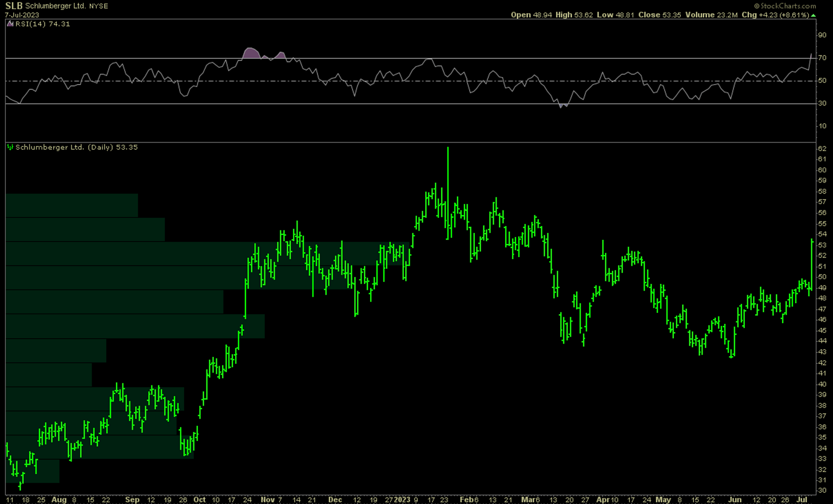The height and width of the screenshot is (504, 833).
Task: Click the 50 level on RSI scale
Action: [x=822, y=81]
